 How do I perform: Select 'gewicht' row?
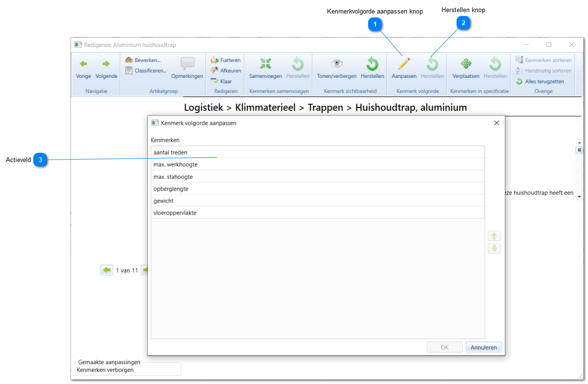[317, 201]
